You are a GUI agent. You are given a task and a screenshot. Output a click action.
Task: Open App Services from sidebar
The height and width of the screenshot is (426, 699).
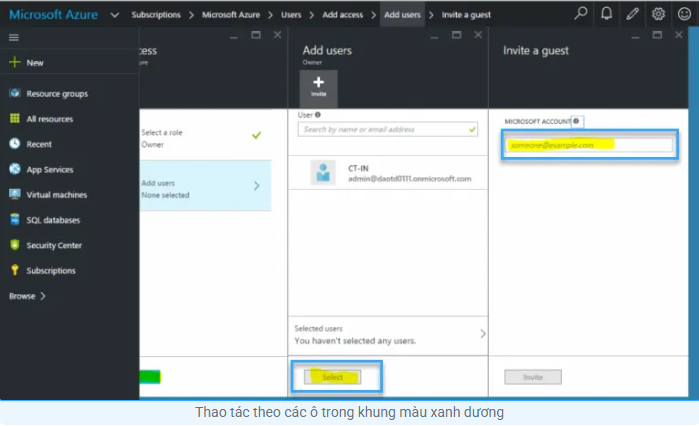pyautogui.click(x=49, y=170)
